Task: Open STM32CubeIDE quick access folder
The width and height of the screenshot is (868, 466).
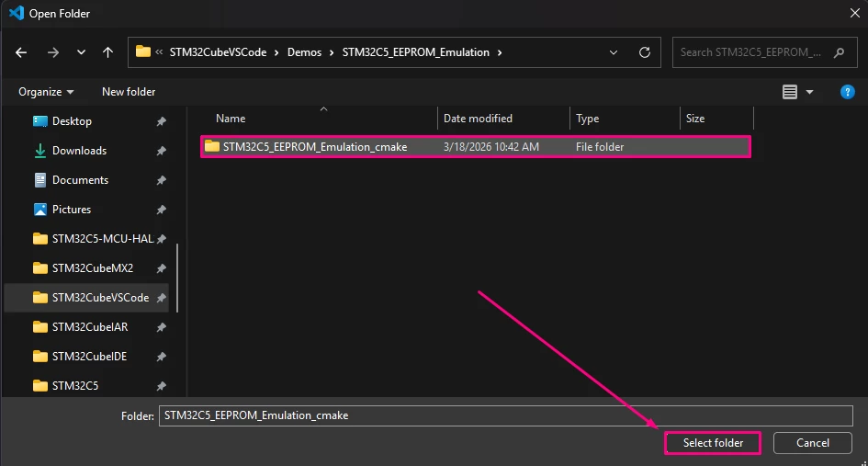Action: click(89, 357)
